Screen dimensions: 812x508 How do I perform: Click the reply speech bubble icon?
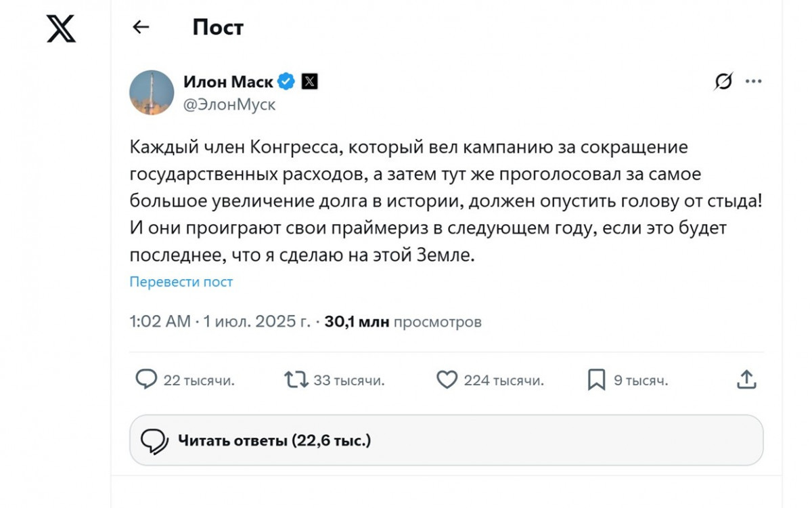146,379
